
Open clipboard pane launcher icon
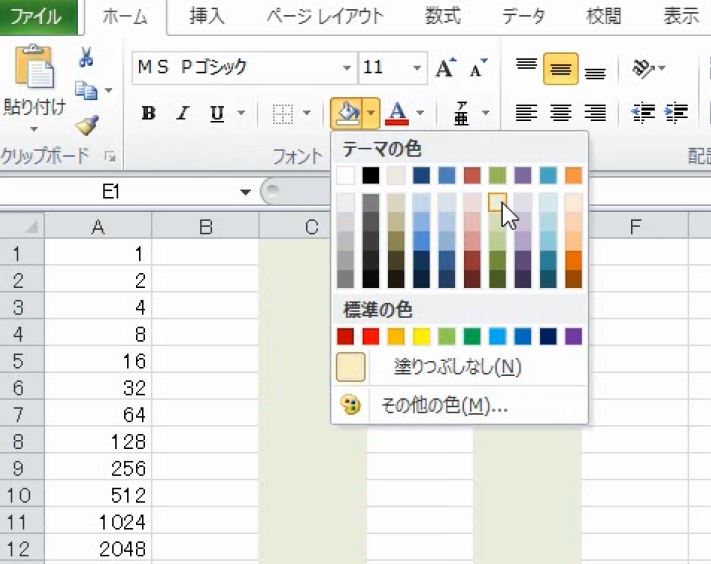click(x=110, y=156)
